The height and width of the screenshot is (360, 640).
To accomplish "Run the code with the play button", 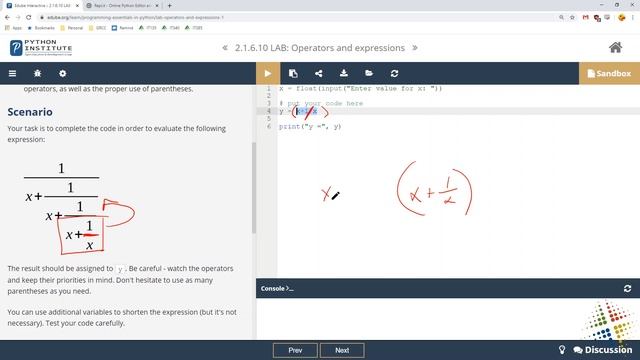I will [268, 73].
